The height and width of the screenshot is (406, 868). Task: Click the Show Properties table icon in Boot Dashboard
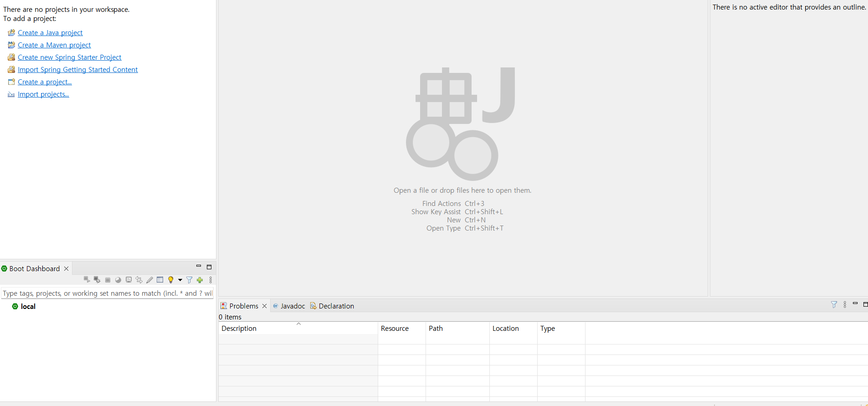pyautogui.click(x=160, y=280)
